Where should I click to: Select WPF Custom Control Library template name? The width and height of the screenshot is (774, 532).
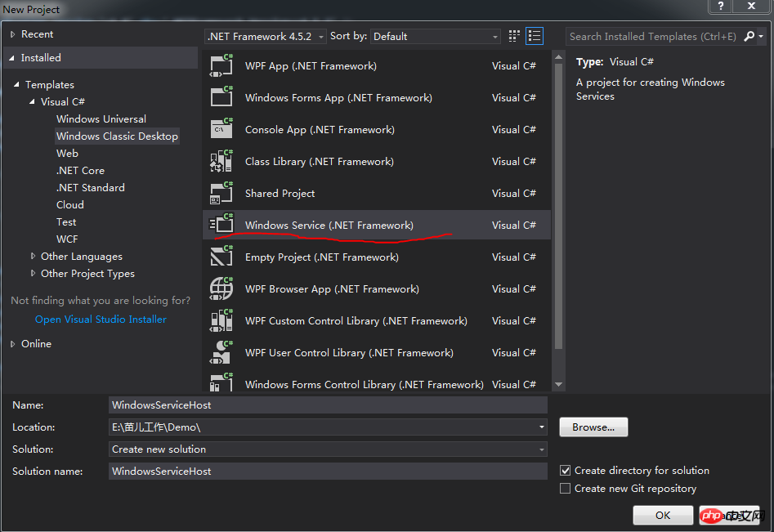coord(356,321)
